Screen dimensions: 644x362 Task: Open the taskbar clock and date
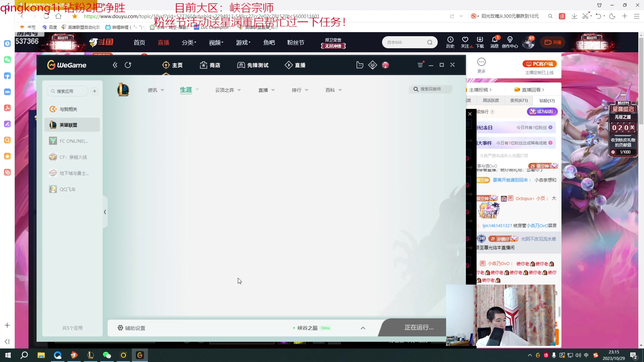[x=614, y=355]
